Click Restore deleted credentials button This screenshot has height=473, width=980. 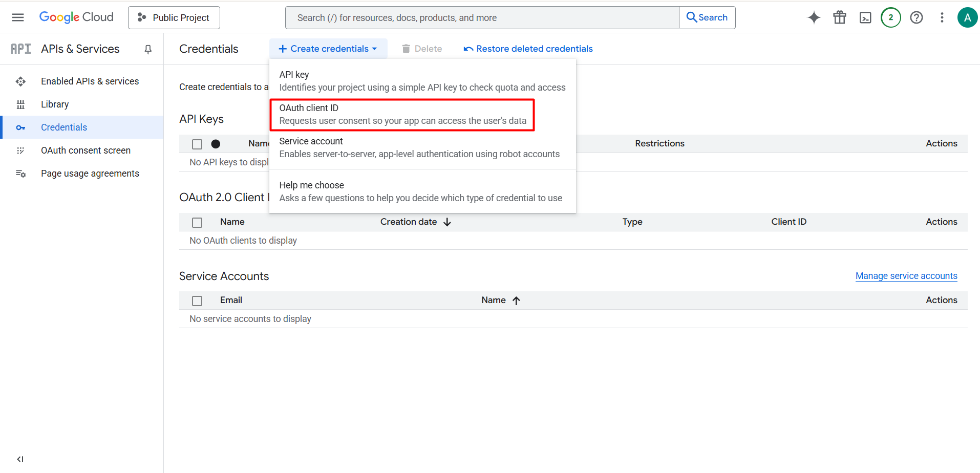pos(528,49)
